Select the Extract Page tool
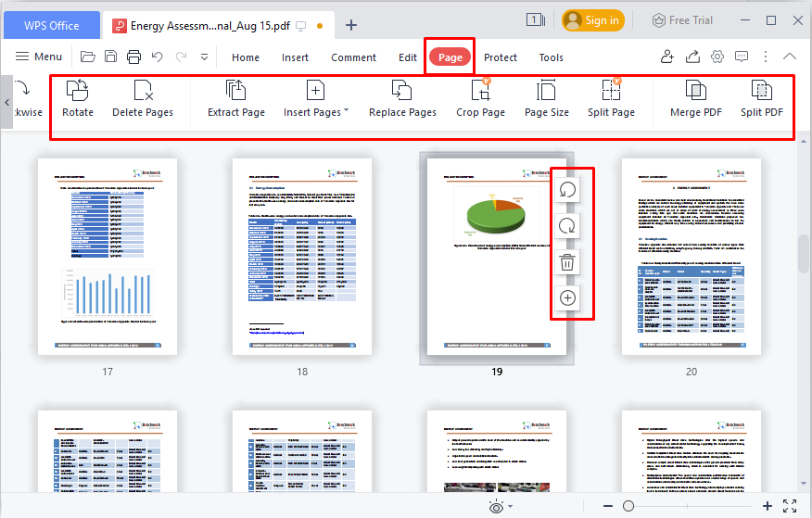Screen dimensions: 812x518 tap(236, 99)
